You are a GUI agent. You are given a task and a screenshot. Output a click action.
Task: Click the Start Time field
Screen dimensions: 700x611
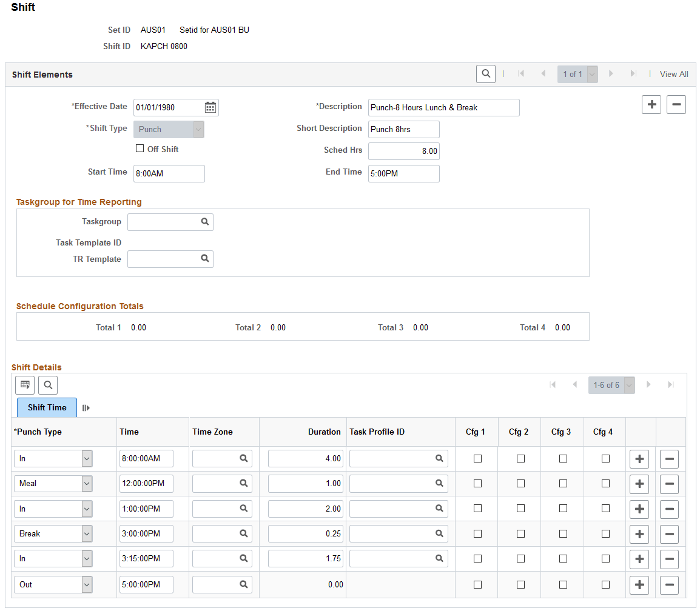click(169, 173)
